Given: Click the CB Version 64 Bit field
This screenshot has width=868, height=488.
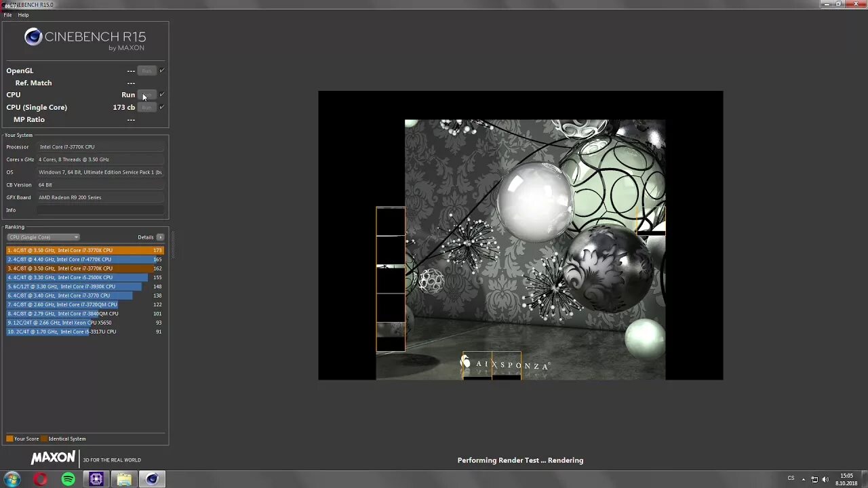Looking at the screenshot, I should pos(101,184).
